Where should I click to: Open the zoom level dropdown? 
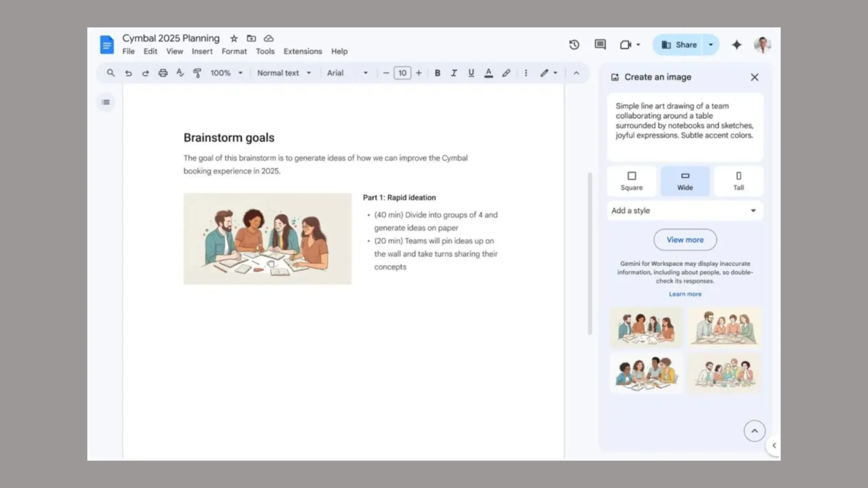226,73
